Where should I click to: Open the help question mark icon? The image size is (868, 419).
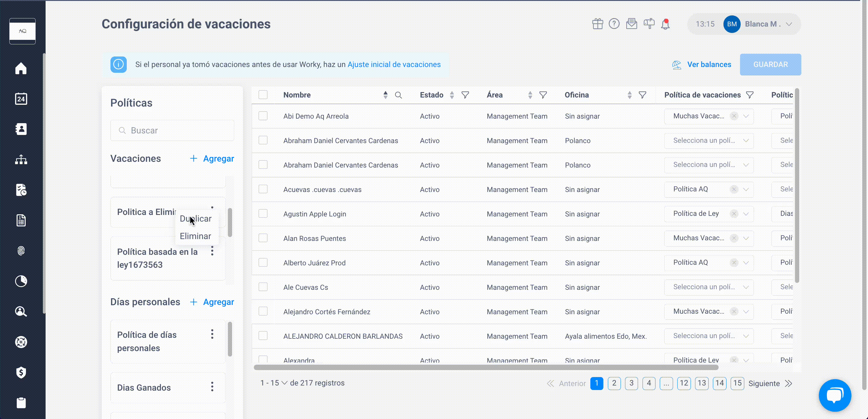tap(614, 24)
